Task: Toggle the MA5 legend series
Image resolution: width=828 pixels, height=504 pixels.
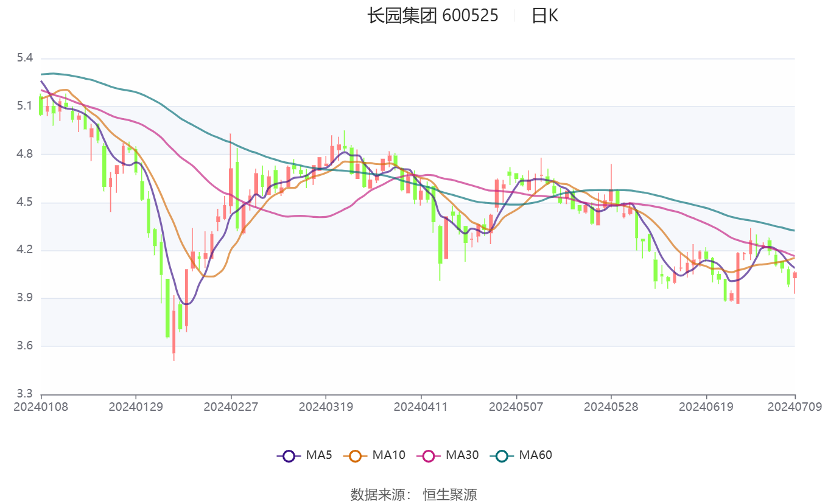Action: 304,455
